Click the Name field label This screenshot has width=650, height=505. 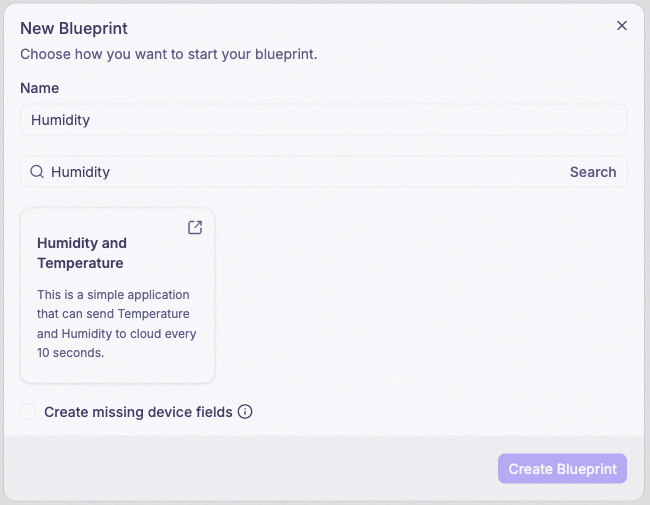tap(39, 88)
